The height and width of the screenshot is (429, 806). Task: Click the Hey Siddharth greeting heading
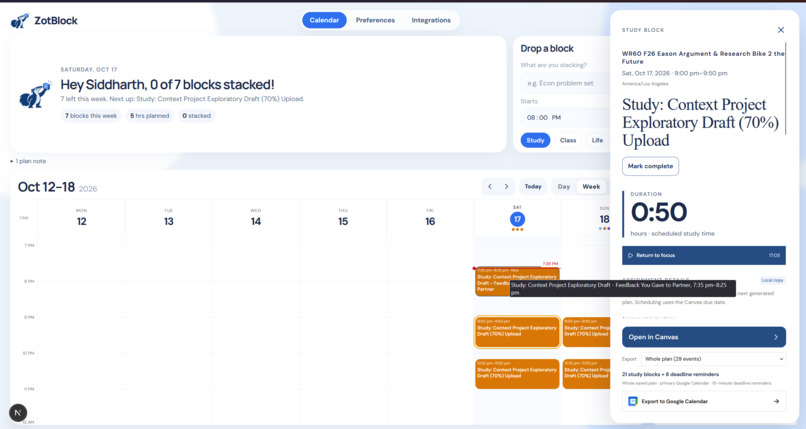tap(168, 84)
